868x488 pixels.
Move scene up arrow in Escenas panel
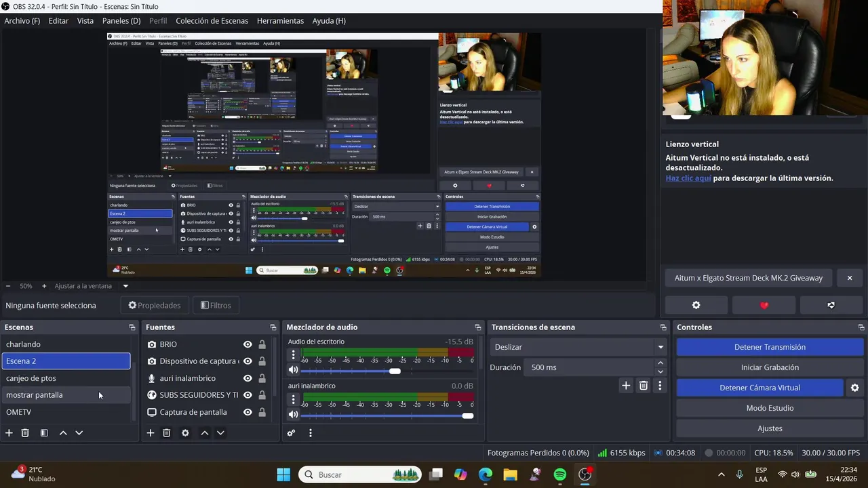pyautogui.click(x=63, y=433)
